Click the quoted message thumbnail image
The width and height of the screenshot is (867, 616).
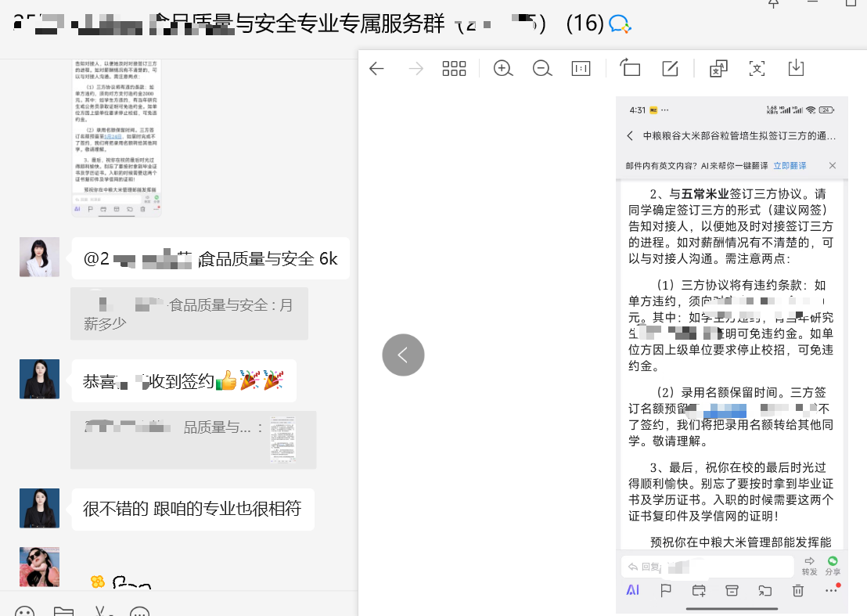283,439
